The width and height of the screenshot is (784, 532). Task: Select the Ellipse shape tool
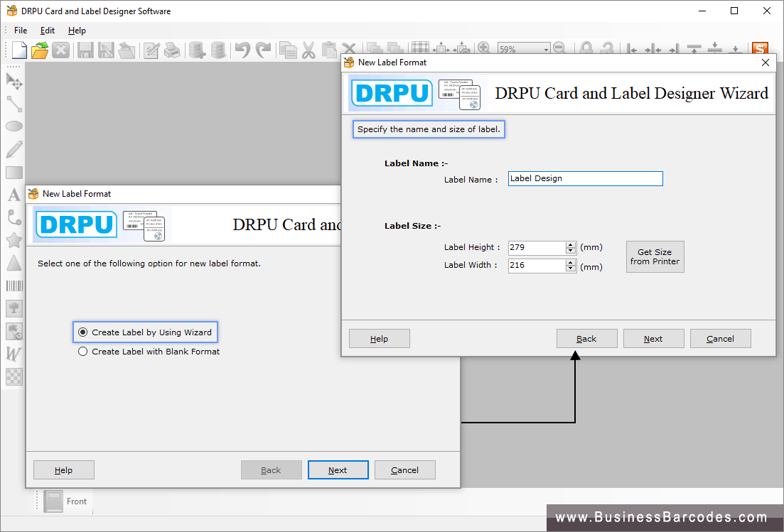point(14,126)
